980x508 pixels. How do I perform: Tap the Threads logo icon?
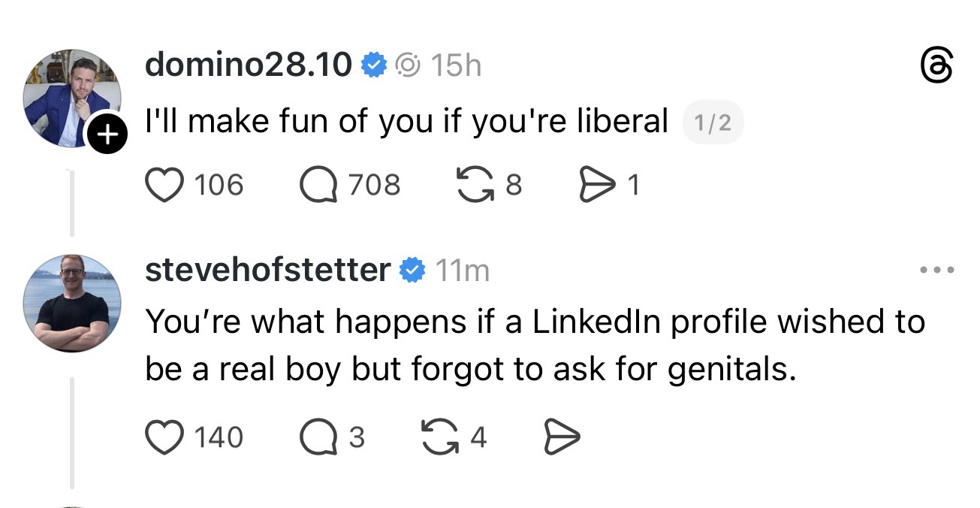pos(937,66)
